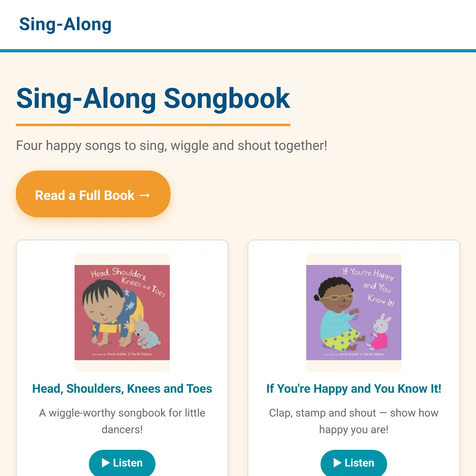Open the Sing-Along site logo link
The height and width of the screenshot is (476, 476).
(x=65, y=24)
